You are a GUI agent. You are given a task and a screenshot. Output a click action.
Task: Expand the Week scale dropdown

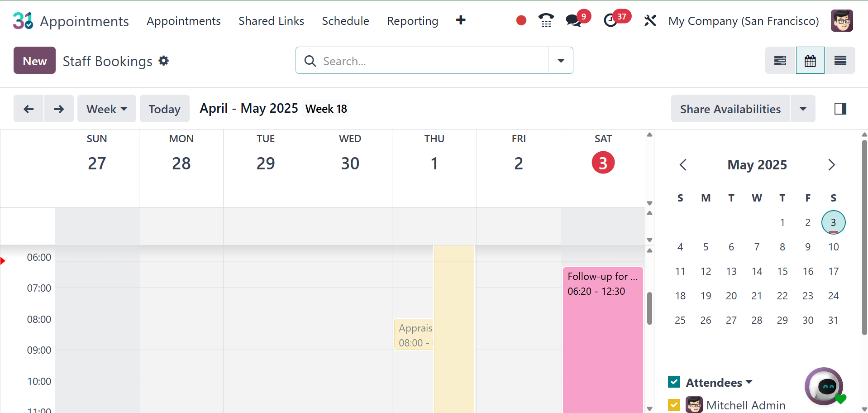107,109
